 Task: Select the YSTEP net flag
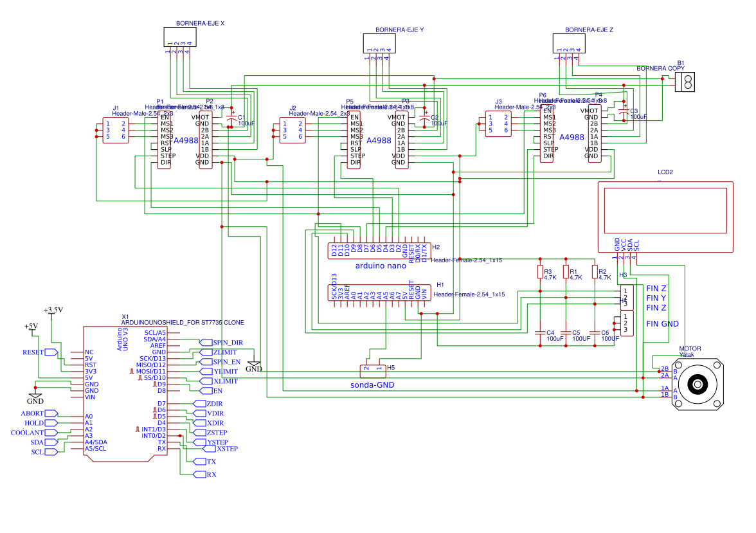211,442
